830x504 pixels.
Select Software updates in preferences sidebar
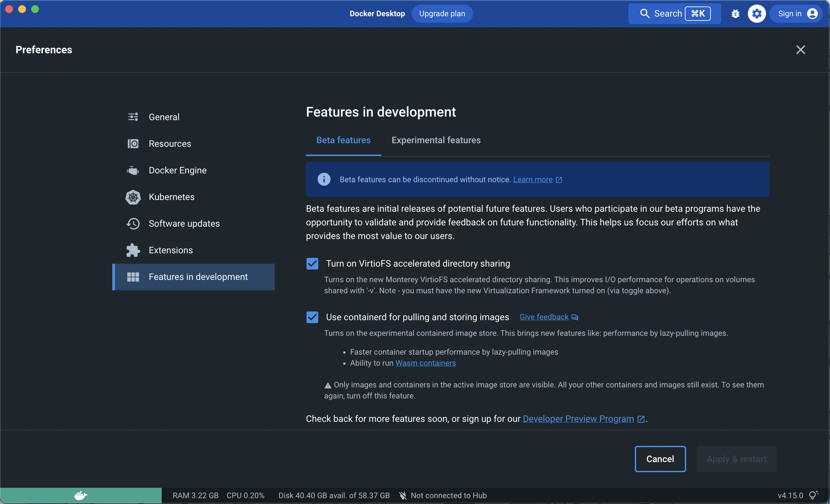tap(193, 224)
